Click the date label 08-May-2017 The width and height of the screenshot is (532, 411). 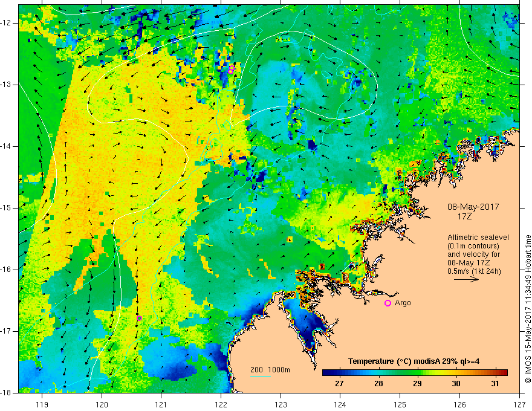[x=473, y=207]
